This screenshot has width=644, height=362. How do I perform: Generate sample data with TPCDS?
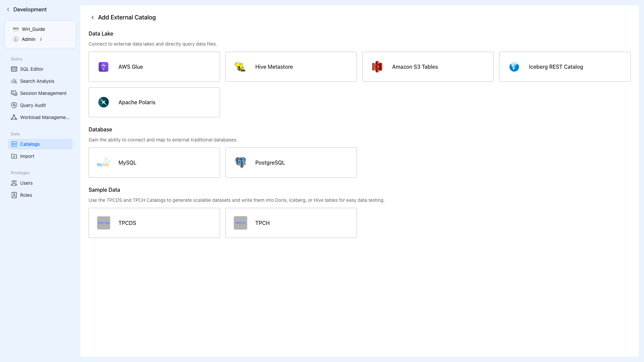[x=154, y=223]
